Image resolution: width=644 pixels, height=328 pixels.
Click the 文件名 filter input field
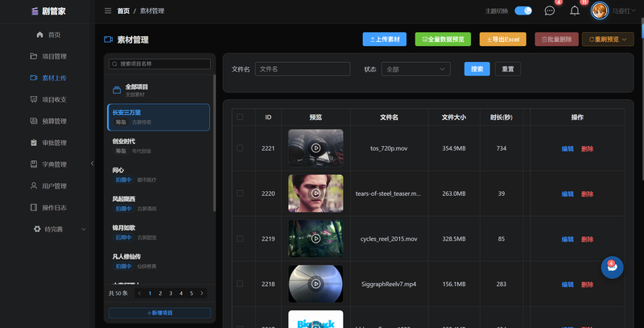click(303, 69)
